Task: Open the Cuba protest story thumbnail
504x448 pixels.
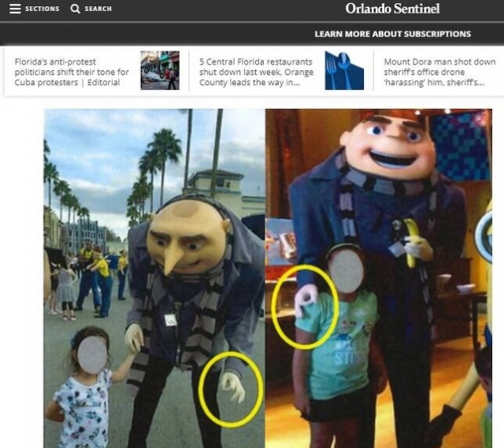Action: pyautogui.click(x=160, y=70)
